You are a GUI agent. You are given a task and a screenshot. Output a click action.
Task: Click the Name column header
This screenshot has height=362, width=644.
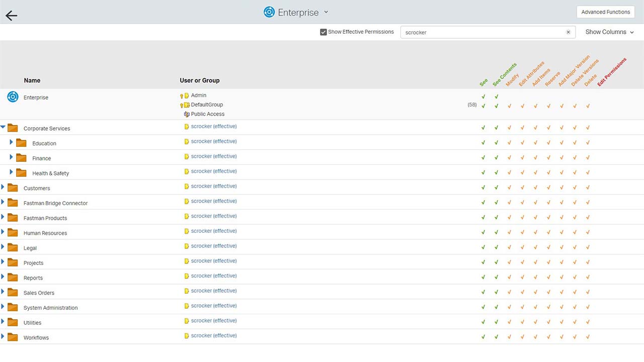click(x=32, y=80)
